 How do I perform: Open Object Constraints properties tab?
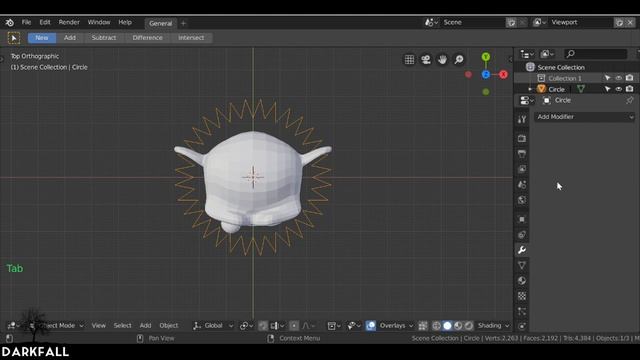[x=522, y=235]
